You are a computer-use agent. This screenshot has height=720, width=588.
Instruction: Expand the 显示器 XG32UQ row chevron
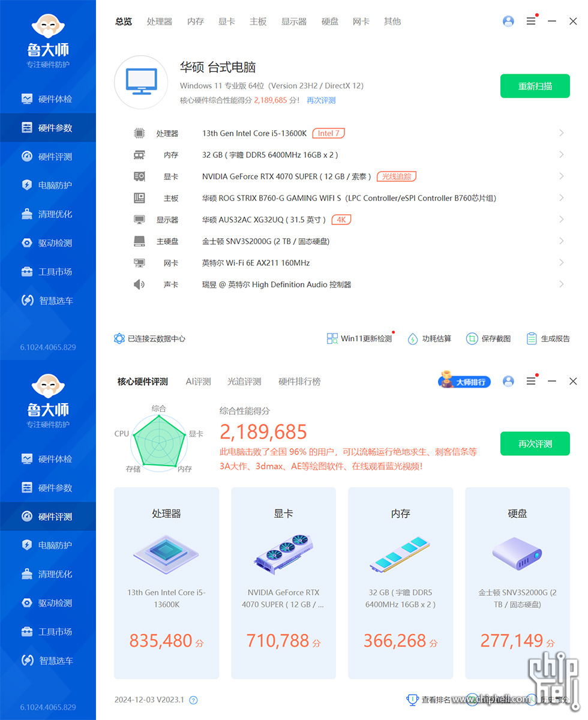point(562,220)
